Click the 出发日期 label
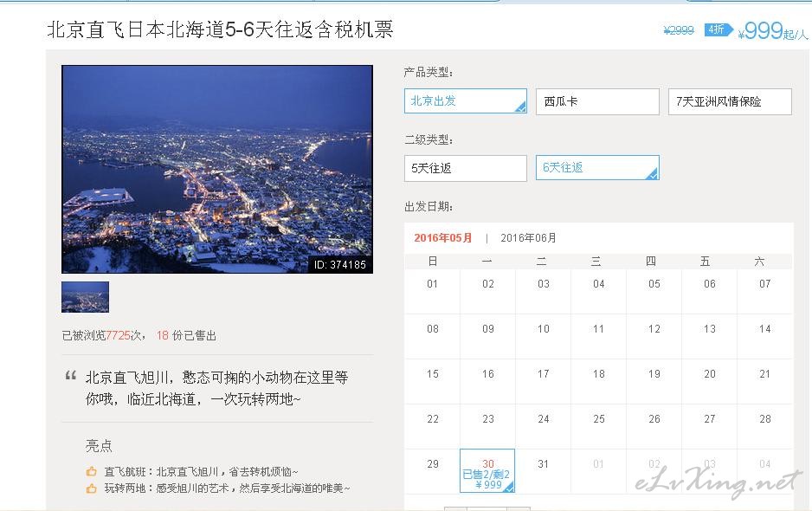812x511 pixels. point(429,207)
